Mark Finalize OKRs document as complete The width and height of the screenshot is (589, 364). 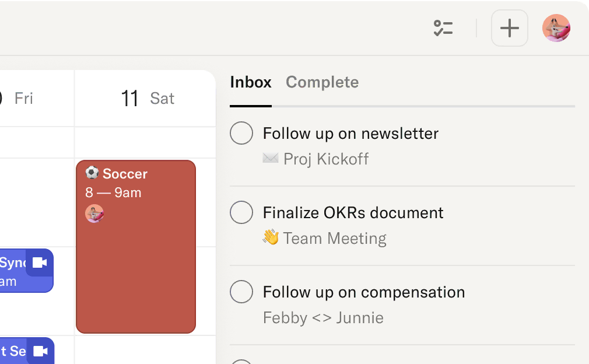click(x=241, y=212)
